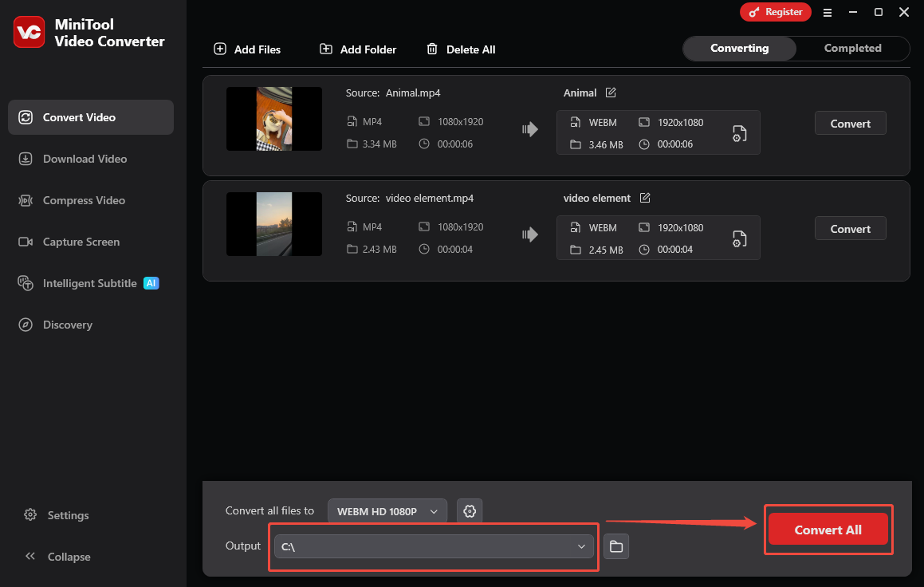Open Register dialog at the top

tap(775, 12)
